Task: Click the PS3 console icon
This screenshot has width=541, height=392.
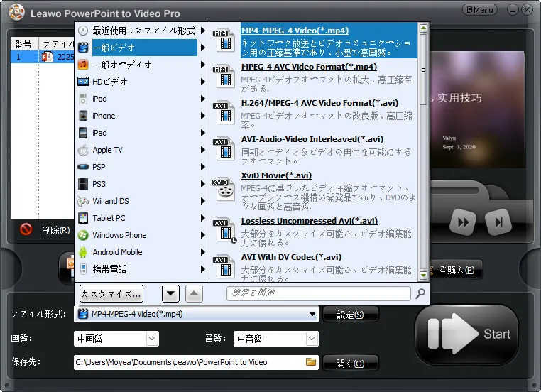Action: pyautogui.click(x=83, y=184)
